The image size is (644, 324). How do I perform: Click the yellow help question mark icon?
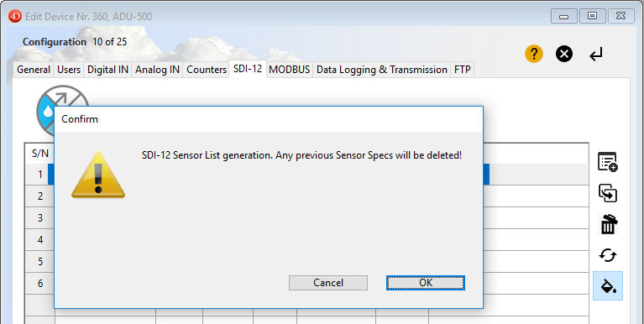tap(533, 54)
